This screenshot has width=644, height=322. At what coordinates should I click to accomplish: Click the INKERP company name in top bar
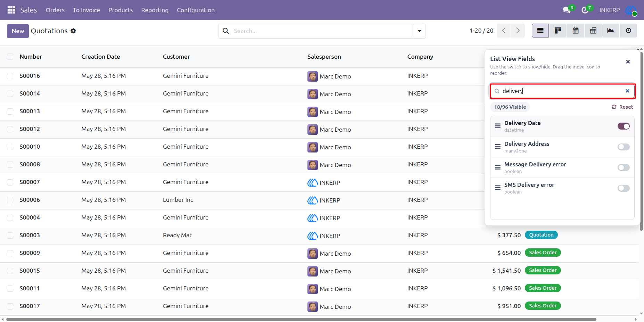(x=609, y=10)
